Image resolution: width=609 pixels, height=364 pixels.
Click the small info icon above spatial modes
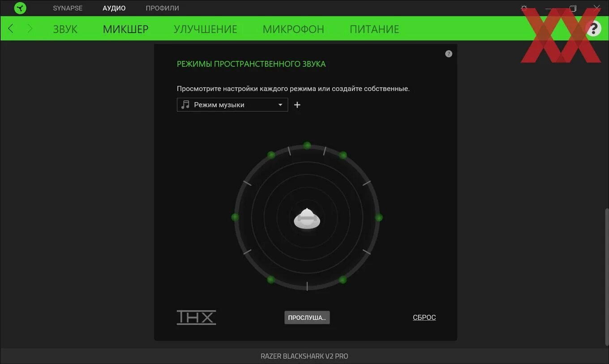coord(449,53)
